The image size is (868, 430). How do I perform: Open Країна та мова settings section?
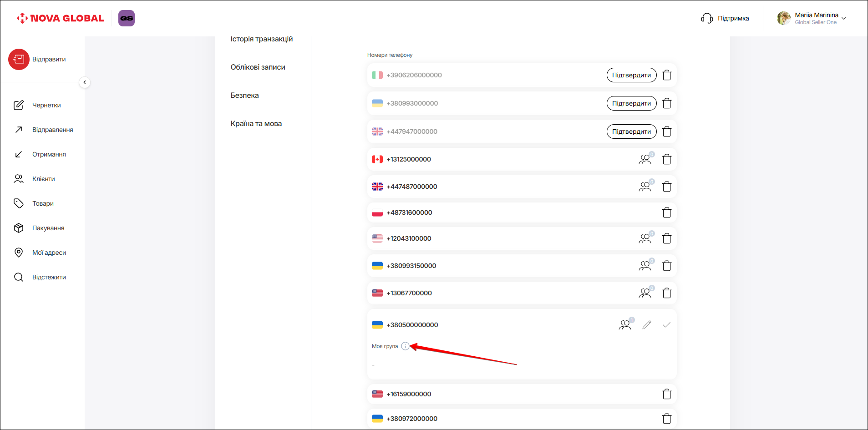256,124
